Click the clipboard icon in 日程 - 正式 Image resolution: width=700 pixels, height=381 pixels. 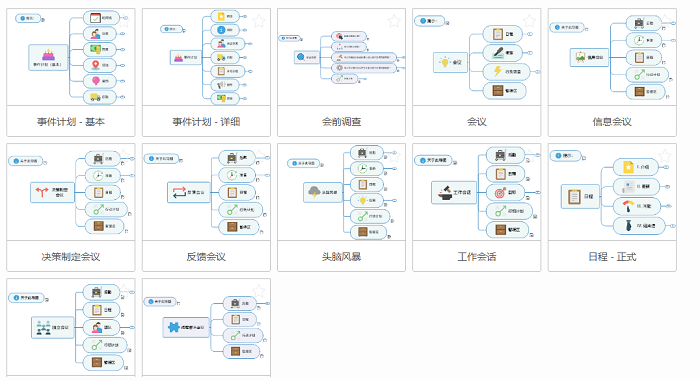574,197
